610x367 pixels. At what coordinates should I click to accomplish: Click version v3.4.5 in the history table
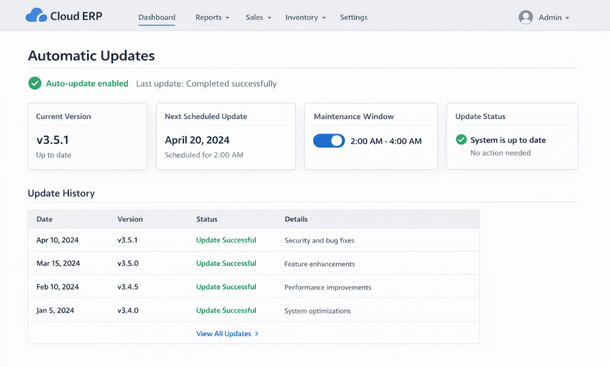coord(128,287)
